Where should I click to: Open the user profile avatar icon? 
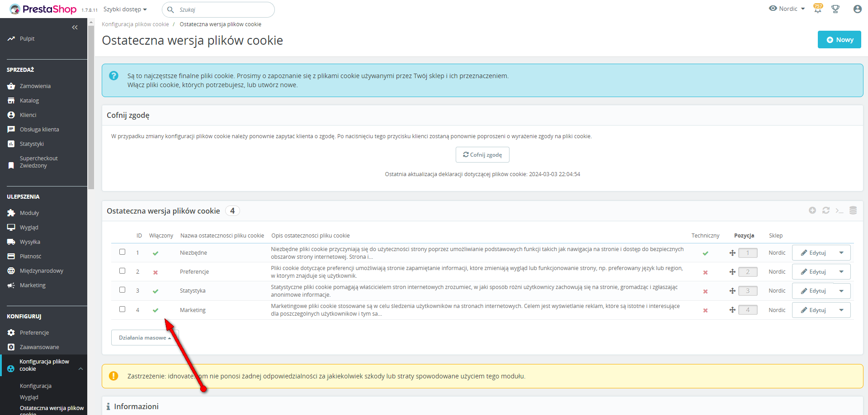[x=857, y=9]
